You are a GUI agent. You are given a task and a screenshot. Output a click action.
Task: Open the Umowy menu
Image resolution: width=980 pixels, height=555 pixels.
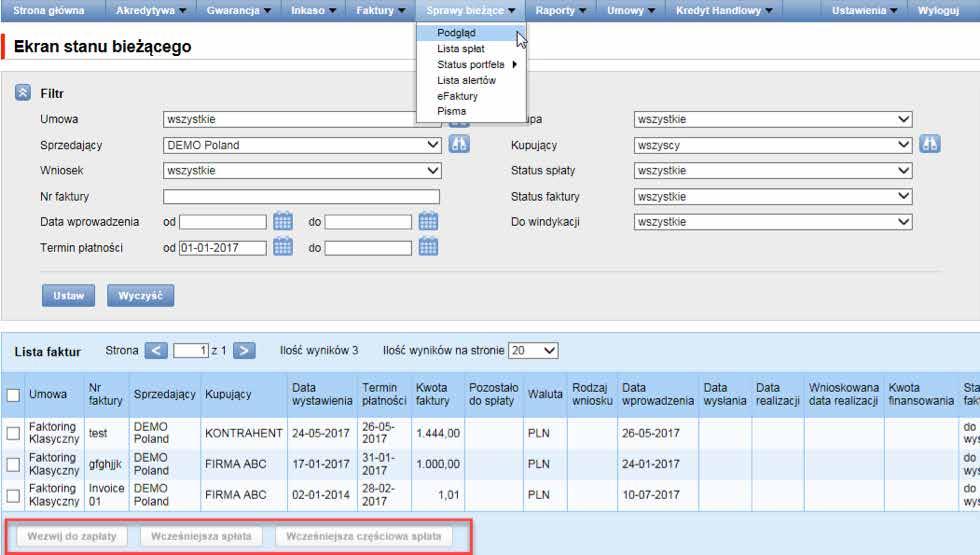coord(631,11)
